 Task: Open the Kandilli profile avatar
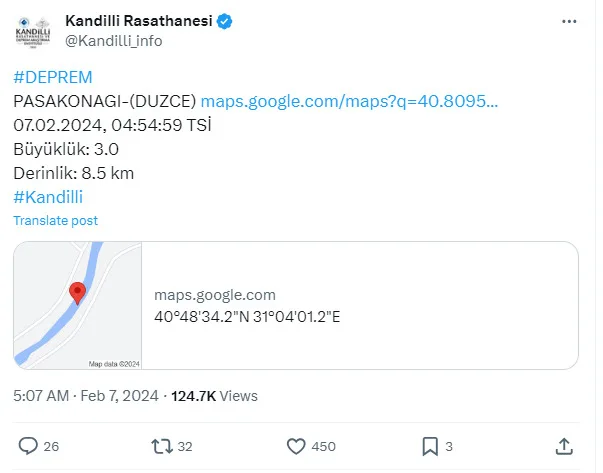pos(33,32)
